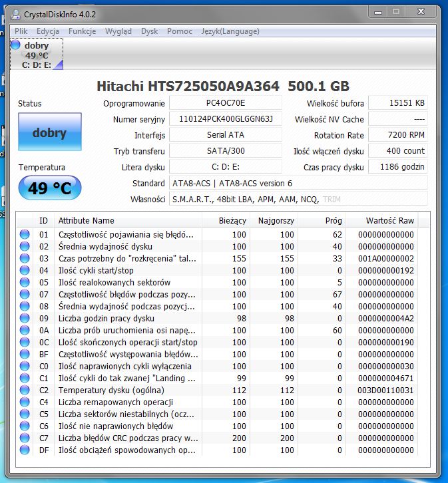Click the status icon for attribute C1

25,378
